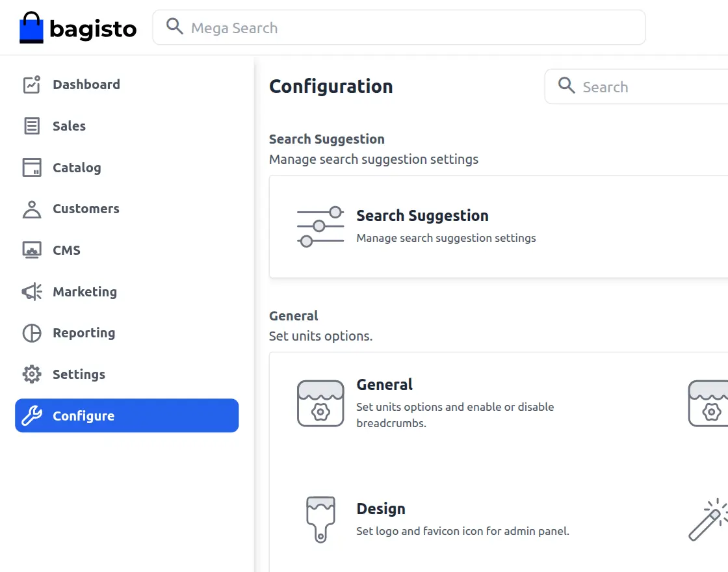Image resolution: width=728 pixels, height=572 pixels.
Task: Click the Search Suggestion sliders icon
Action: pyautogui.click(x=320, y=226)
